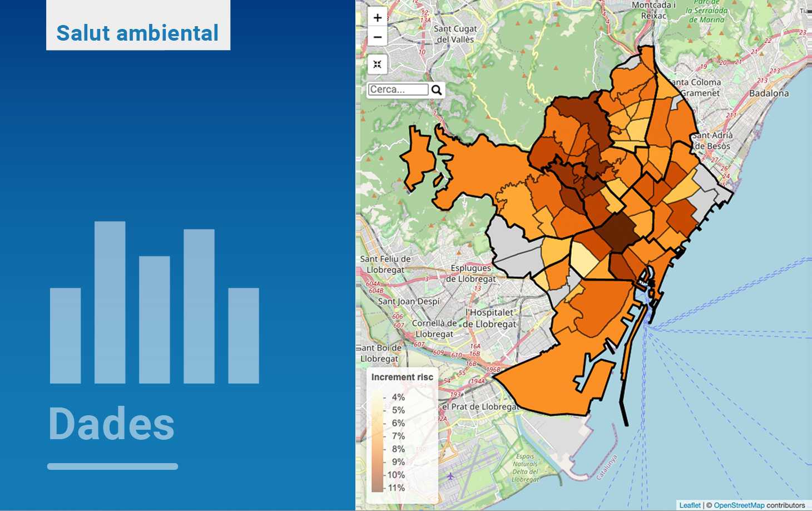Click the airport plane icon on map
This screenshot has width=812, height=511.
[450, 476]
